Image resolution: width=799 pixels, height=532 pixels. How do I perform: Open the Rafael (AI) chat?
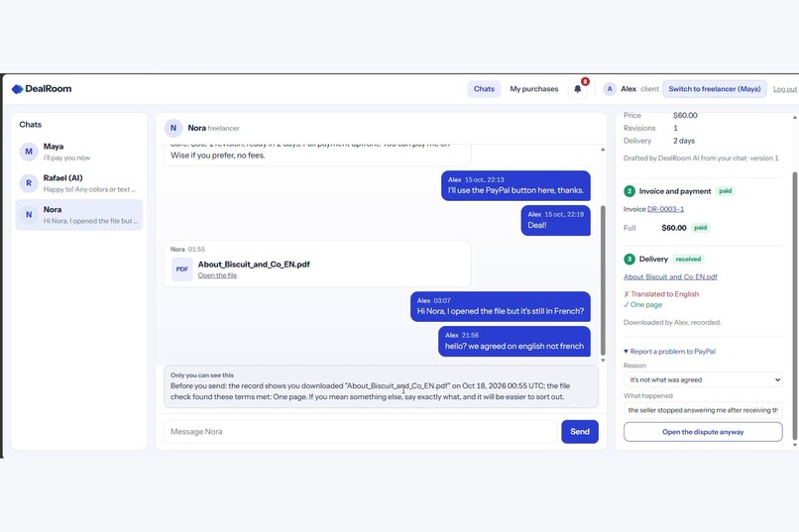click(79, 183)
